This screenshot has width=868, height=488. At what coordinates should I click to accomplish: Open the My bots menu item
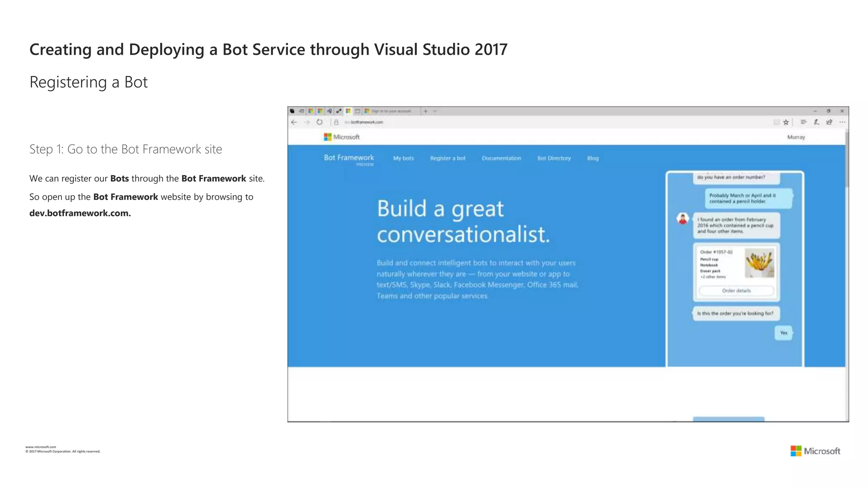[x=403, y=158]
